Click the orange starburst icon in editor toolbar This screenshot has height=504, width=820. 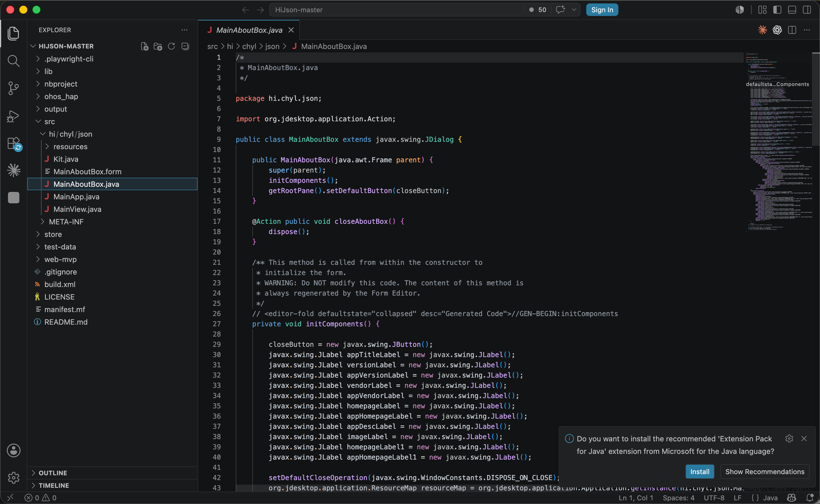pyautogui.click(x=762, y=30)
